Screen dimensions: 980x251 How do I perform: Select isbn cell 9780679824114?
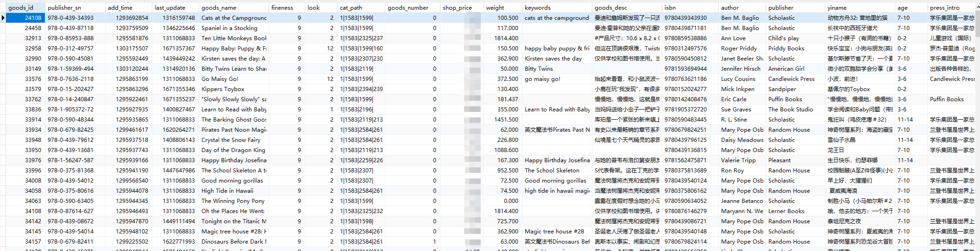pos(691,241)
